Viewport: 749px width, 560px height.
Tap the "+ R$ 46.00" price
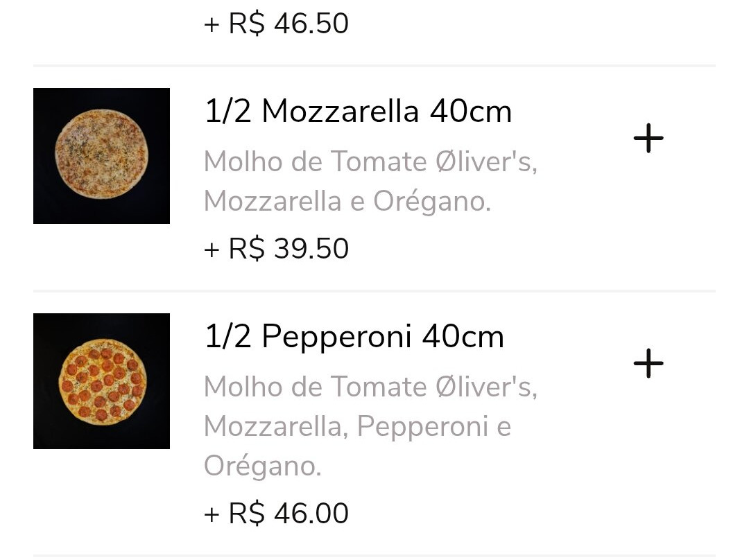[276, 514]
